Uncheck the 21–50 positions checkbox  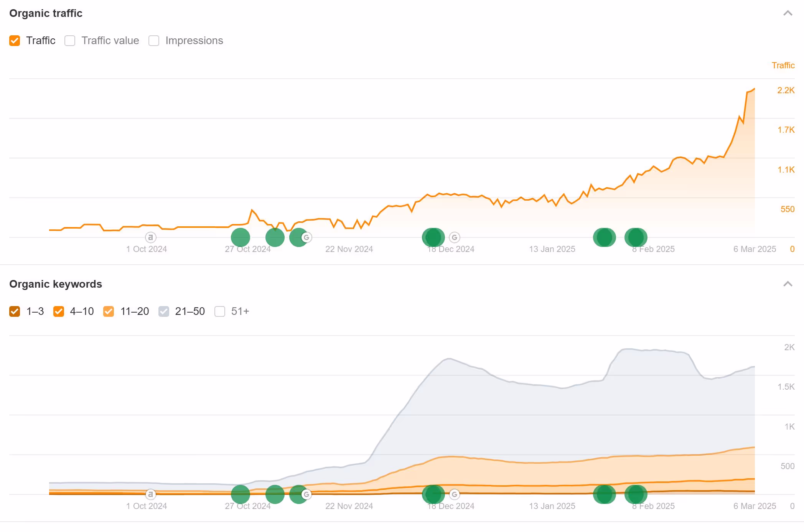tap(164, 311)
